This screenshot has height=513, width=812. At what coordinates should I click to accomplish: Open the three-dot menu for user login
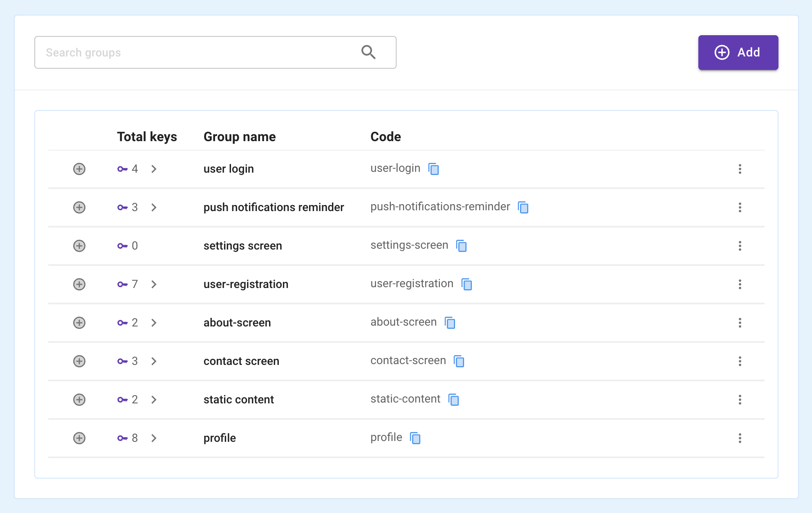(740, 169)
